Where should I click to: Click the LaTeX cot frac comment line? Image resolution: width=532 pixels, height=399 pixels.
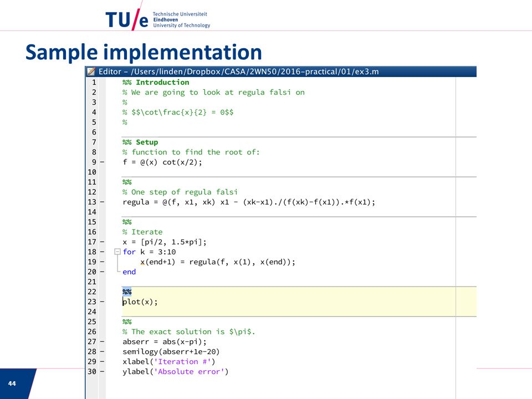178,112
